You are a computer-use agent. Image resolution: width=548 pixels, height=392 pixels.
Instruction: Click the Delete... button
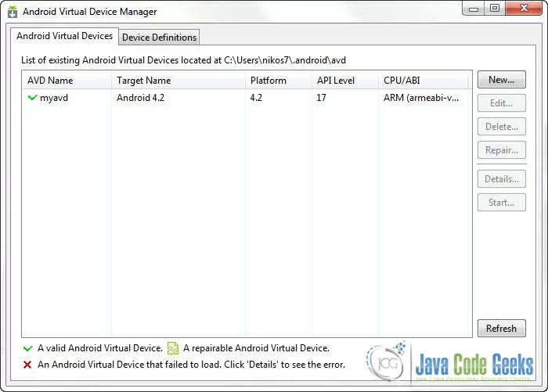click(502, 127)
